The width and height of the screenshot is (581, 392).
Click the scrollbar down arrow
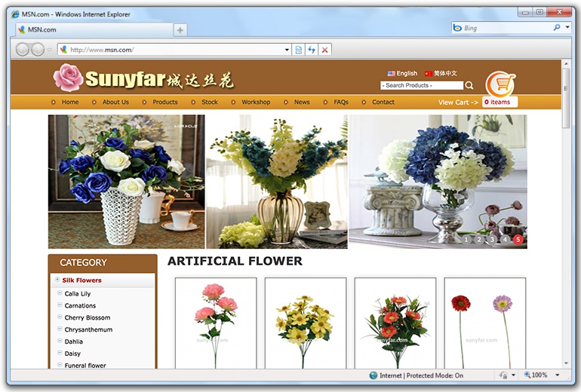tap(566, 363)
